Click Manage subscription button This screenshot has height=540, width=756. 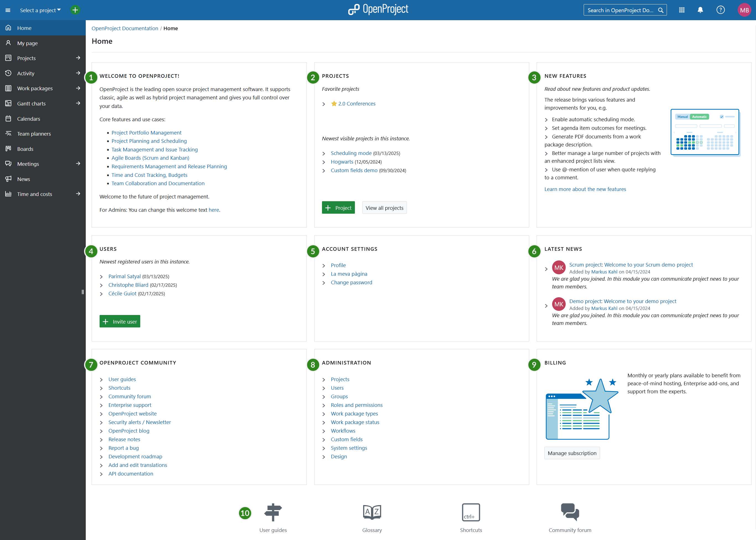[x=572, y=453]
